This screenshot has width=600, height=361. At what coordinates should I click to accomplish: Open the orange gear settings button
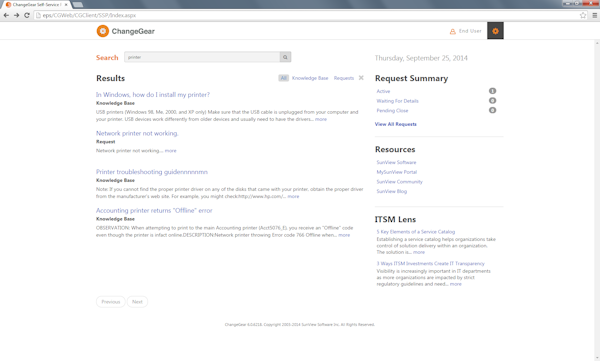(x=495, y=31)
